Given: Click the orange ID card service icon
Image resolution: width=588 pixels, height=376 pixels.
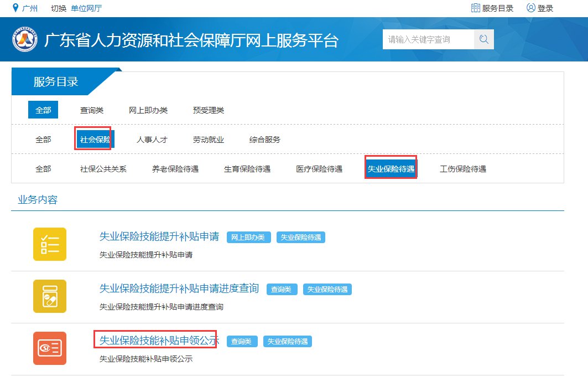Looking at the screenshot, I should [50, 348].
